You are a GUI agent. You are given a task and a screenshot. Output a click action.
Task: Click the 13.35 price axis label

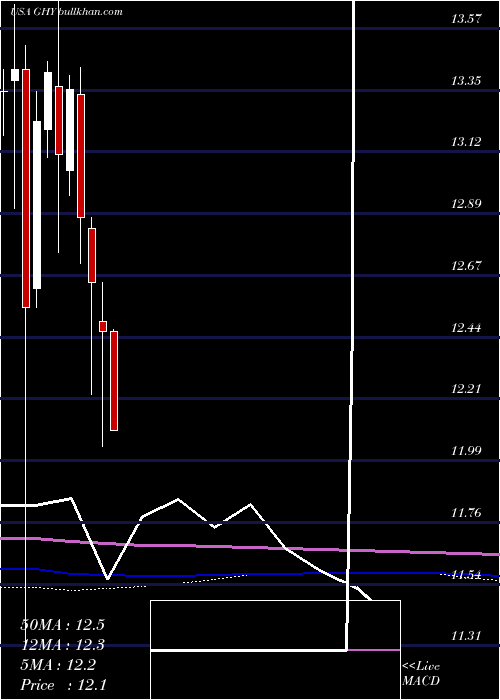466,81
